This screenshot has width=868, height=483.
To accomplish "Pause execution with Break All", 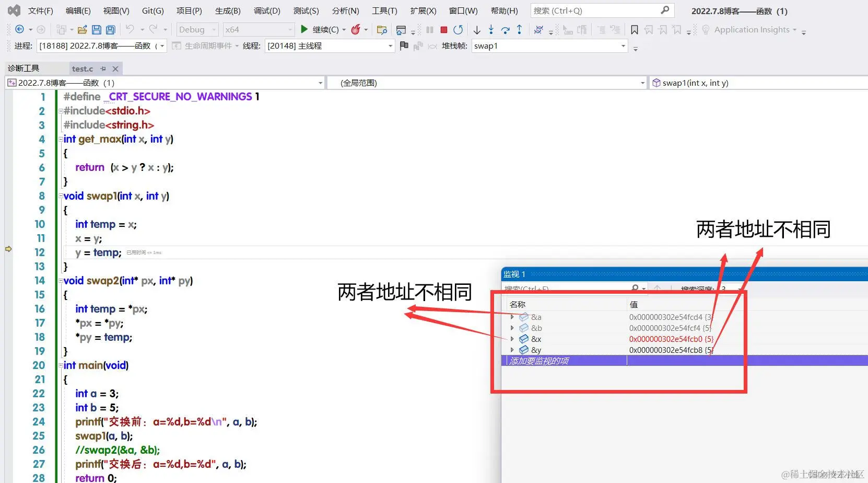I will [429, 29].
